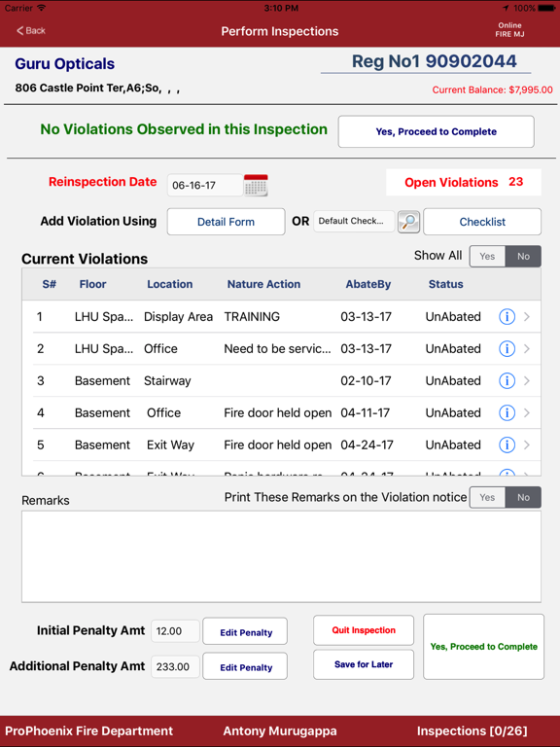This screenshot has height=747, width=560.
Task: Expand row 4 Basement Office chevron
Action: (x=527, y=412)
